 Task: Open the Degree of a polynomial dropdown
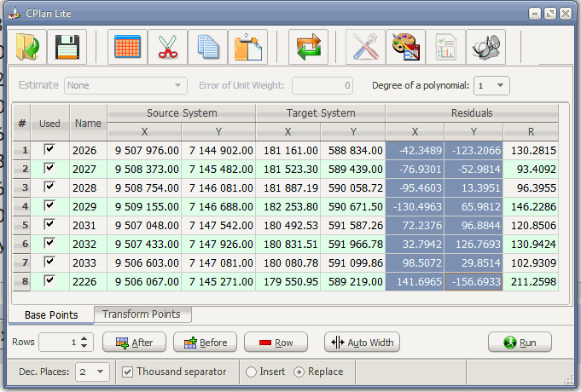pos(492,86)
